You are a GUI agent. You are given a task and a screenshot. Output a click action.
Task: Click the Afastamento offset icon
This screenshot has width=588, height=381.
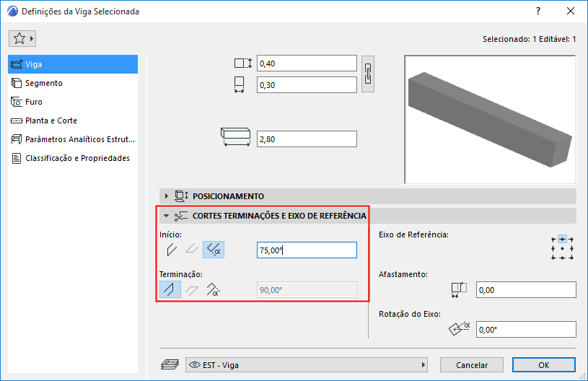[x=459, y=290]
